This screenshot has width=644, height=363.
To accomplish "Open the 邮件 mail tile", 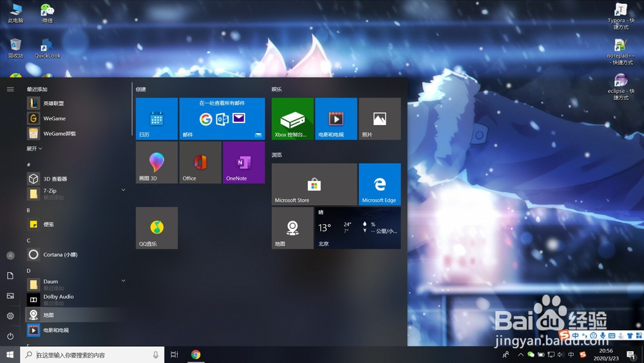I will (222, 119).
